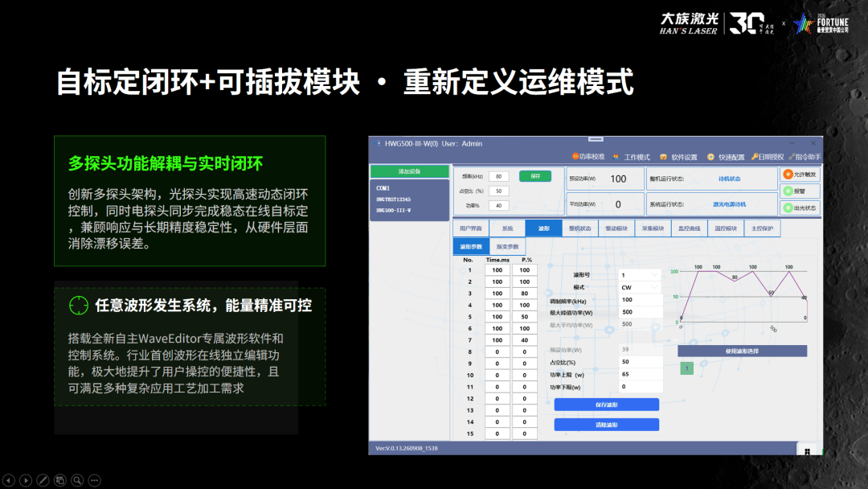Open 日期授权 date authorization
Viewport: 868px width, 489px height.
(768, 157)
